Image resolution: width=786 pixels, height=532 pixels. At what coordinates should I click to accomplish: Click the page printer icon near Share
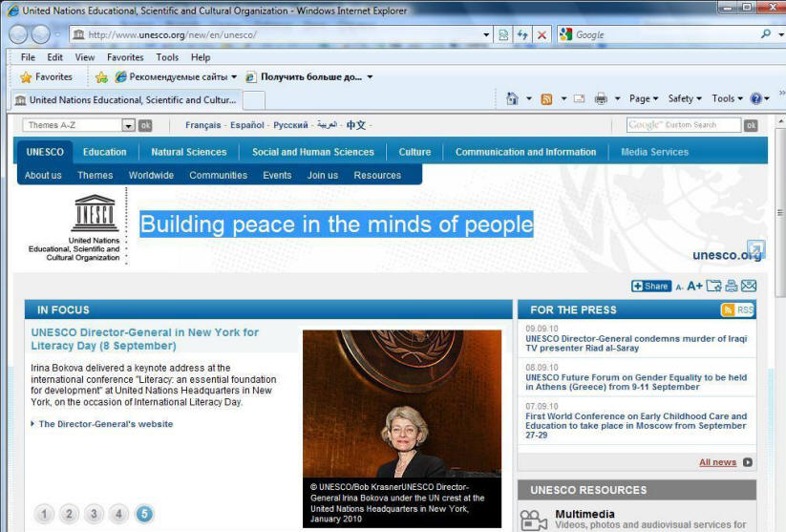[x=732, y=286]
